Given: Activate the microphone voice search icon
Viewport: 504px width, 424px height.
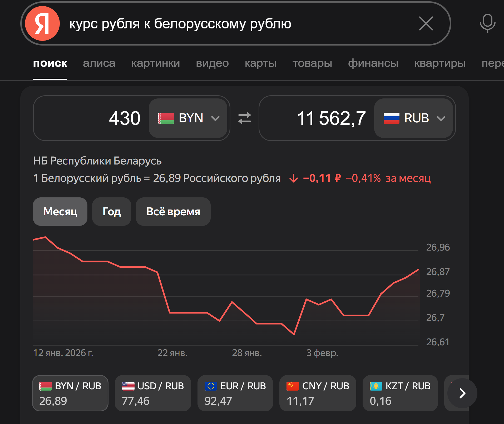Looking at the screenshot, I should [x=487, y=23].
